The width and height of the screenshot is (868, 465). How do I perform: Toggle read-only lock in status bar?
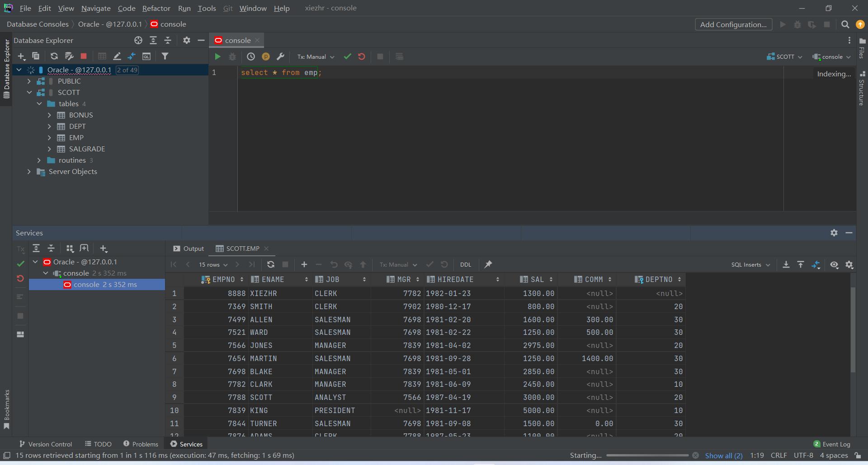(x=858, y=456)
